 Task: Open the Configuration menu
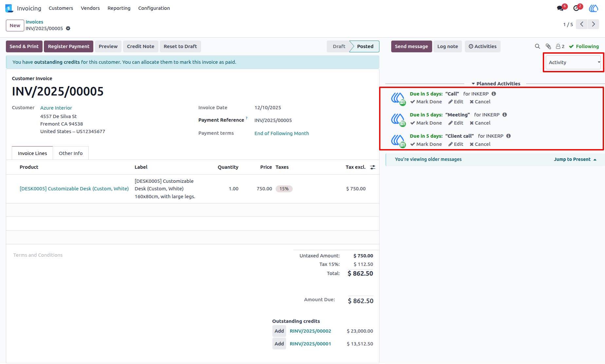click(154, 8)
